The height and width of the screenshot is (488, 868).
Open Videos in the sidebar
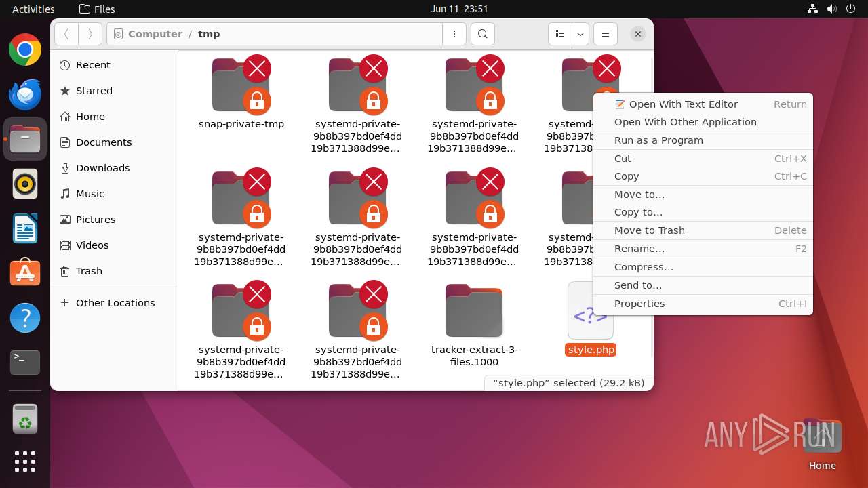[x=114, y=245]
